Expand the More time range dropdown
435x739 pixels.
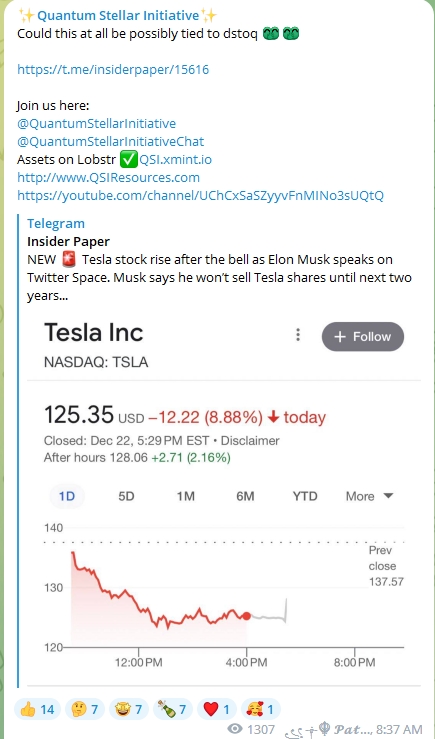pos(369,496)
